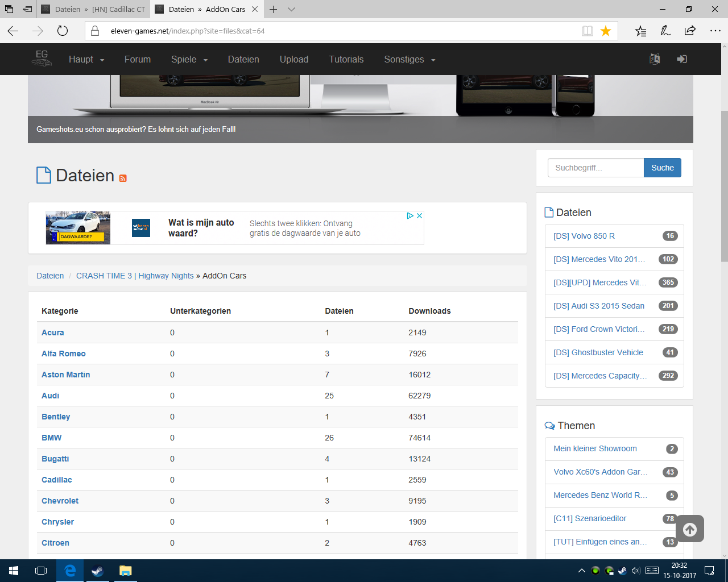728x582 pixels.
Task: Expand the Spiele dropdown menu
Action: pyautogui.click(x=189, y=59)
